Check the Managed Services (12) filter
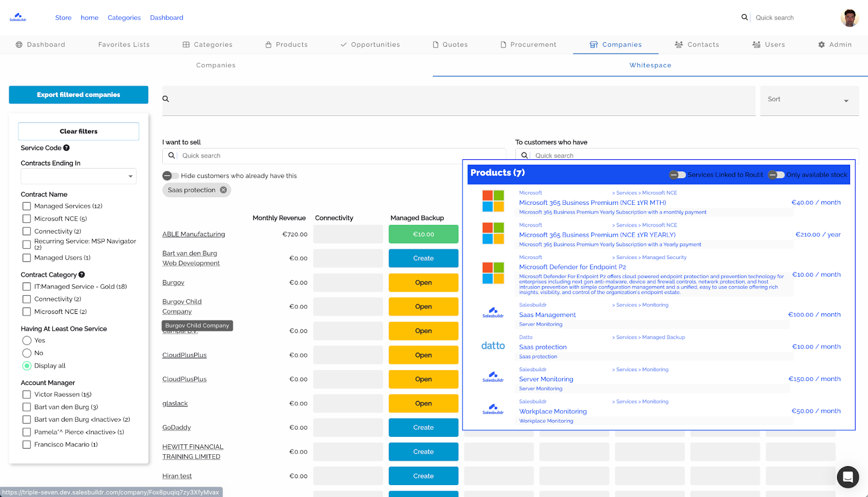Screen dimensions: 868x497 pyautogui.click(x=27, y=206)
